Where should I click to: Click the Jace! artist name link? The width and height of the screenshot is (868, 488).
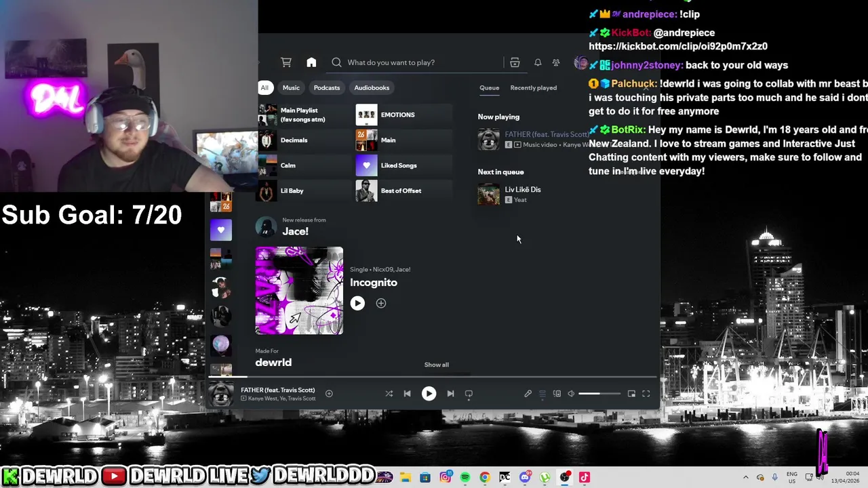click(x=296, y=231)
